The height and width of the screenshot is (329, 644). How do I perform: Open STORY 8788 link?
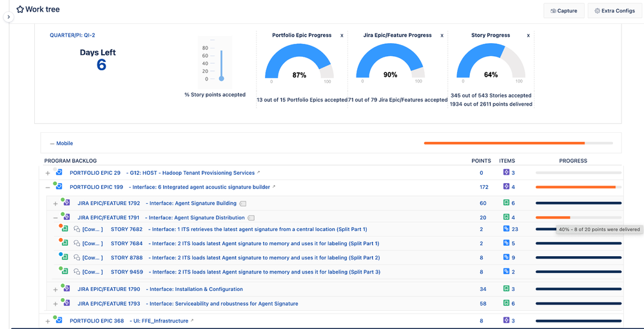click(x=126, y=258)
